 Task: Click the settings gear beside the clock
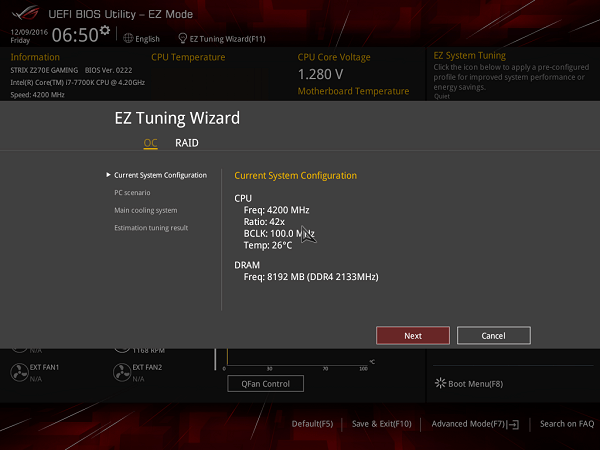[105, 30]
